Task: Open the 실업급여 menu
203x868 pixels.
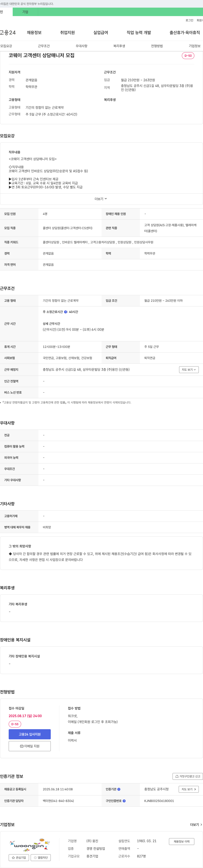Action: pos(101,33)
